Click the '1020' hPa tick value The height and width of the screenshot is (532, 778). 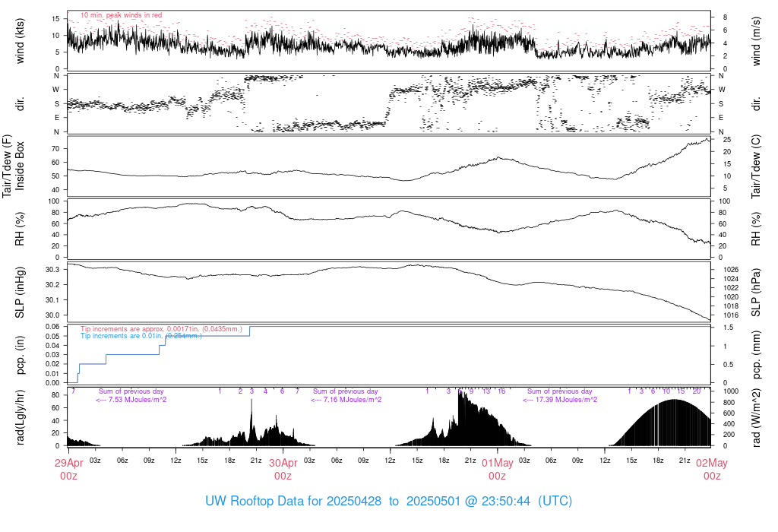pos(731,296)
